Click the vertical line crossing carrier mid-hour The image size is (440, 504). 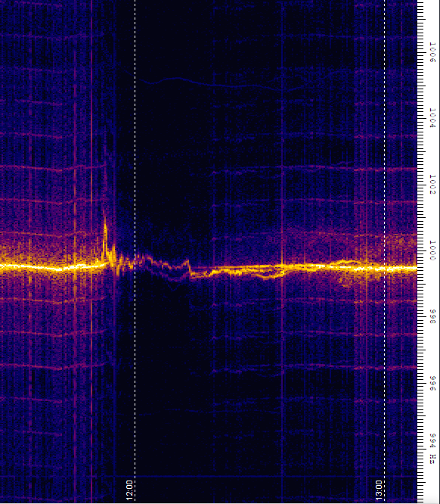coord(282,250)
